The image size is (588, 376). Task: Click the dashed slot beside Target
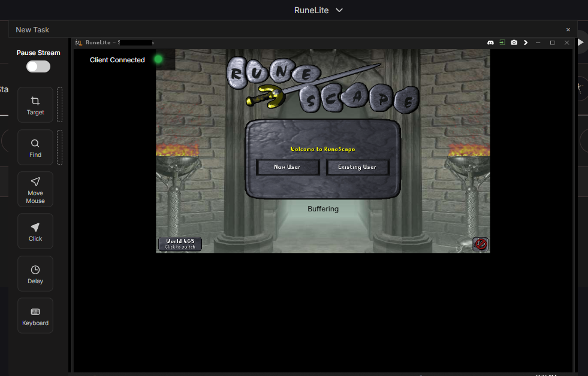pos(59,105)
